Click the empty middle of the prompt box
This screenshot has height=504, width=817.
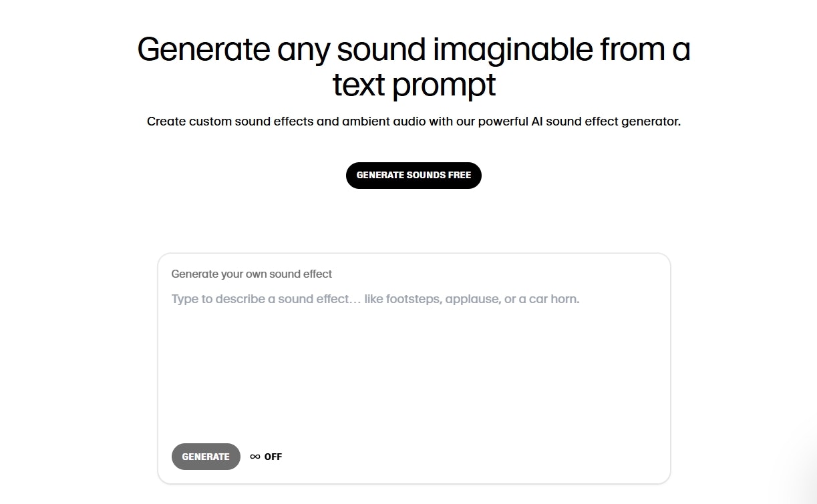coord(414,374)
